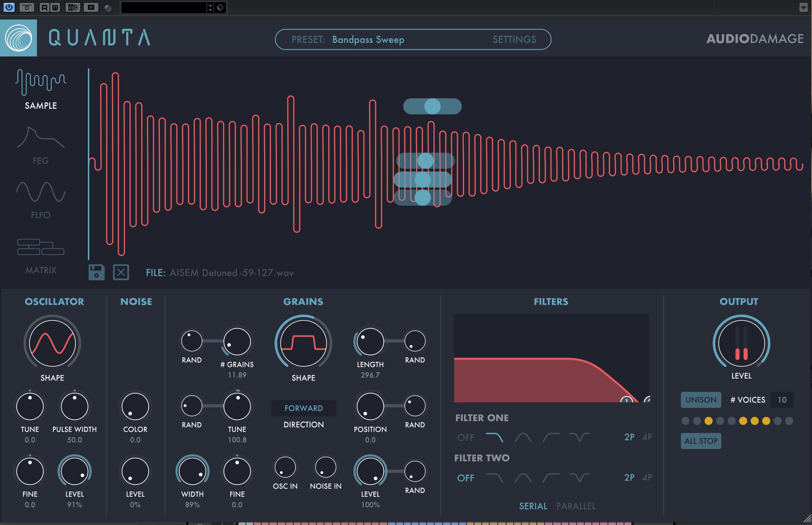
Task: Click the output LEVEL knob
Action: click(742, 343)
